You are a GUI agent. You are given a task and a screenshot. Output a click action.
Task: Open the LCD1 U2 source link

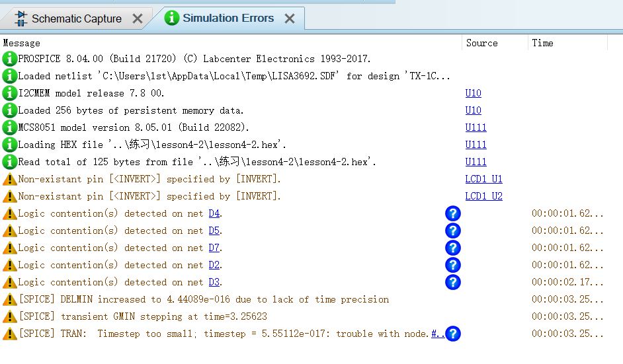(x=483, y=196)
